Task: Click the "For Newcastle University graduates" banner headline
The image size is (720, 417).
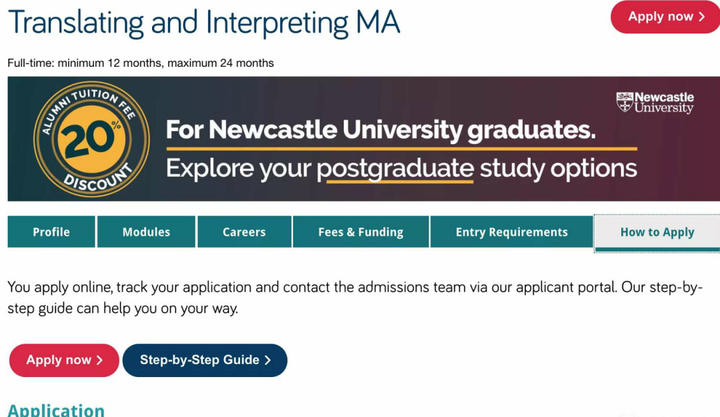Action: (380, 130)
